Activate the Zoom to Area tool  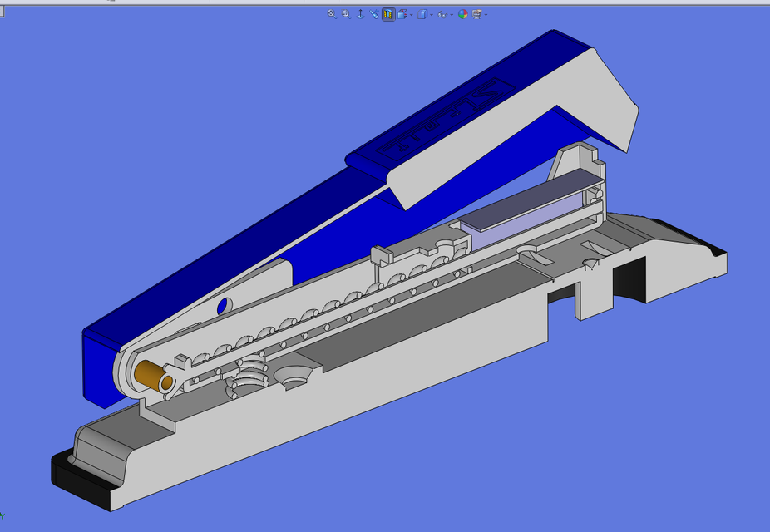[345, 13]
